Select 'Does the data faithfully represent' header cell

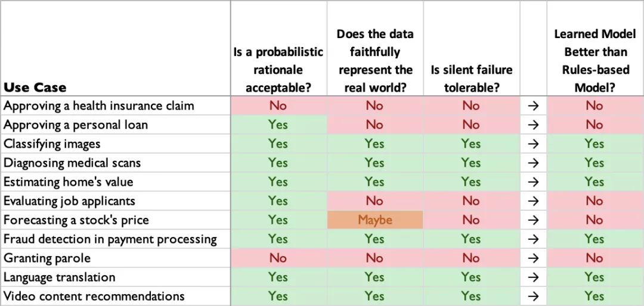tap(375, 61)
